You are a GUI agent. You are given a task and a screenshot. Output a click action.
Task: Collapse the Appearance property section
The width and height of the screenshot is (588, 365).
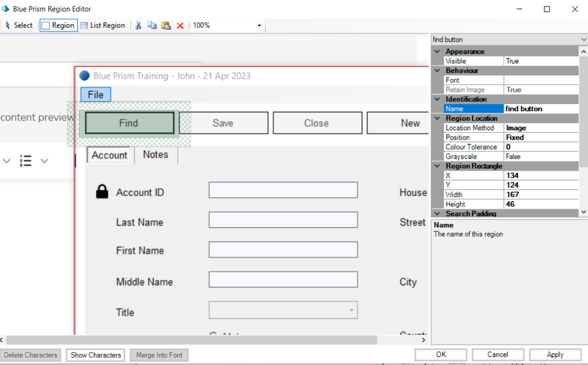click(437, 52)
